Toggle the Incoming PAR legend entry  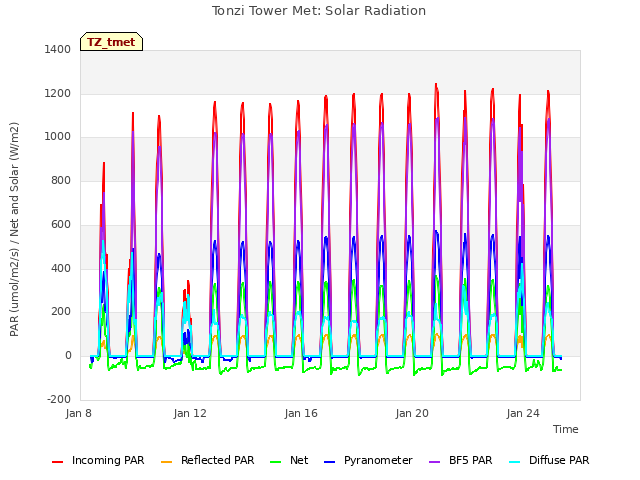pos(98,460)
